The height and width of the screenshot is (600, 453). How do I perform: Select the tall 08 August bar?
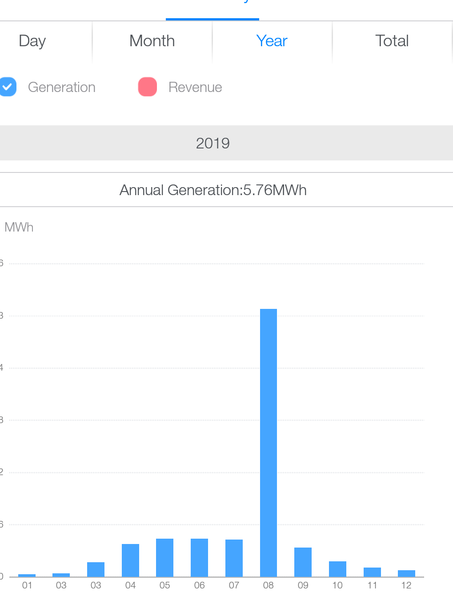point(269,443)
